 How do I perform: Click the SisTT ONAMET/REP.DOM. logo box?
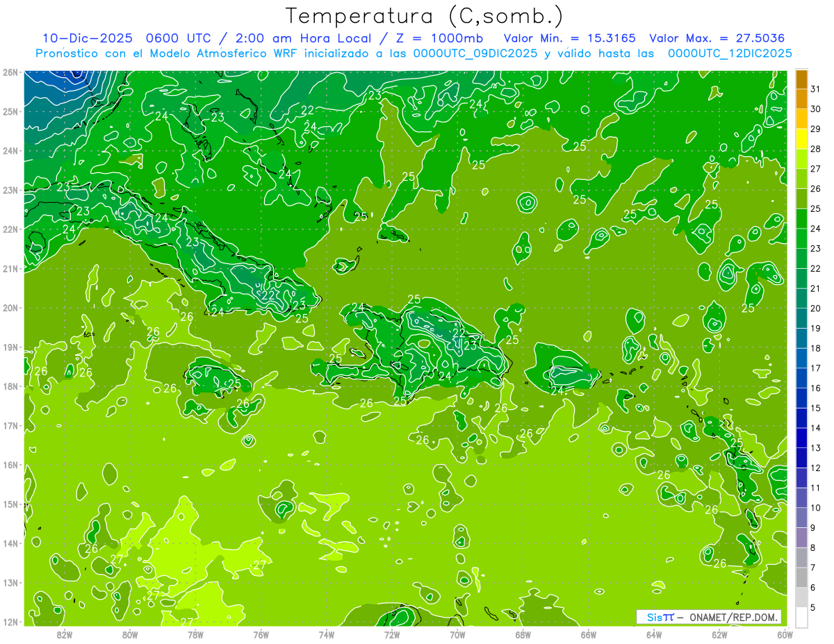click(709, 617)
